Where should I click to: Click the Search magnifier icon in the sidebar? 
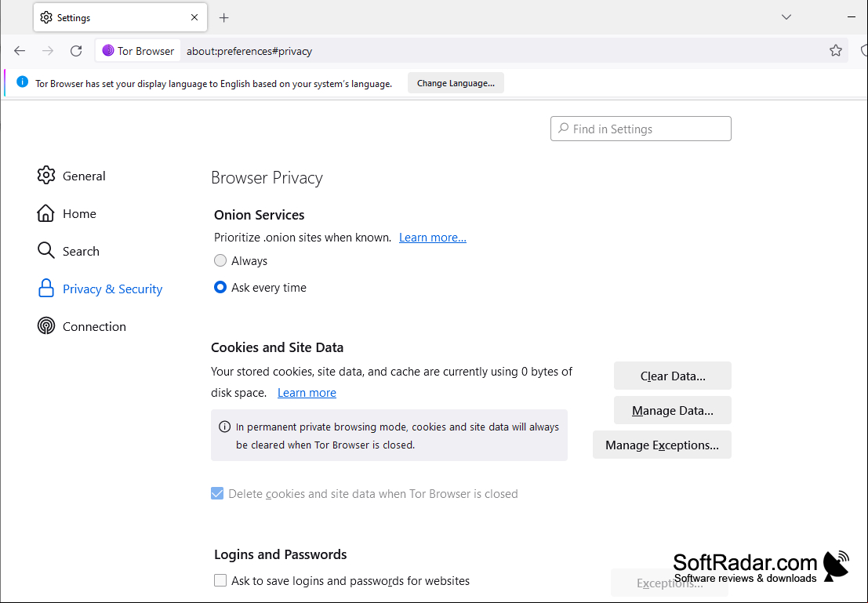[x=46, y=251]
